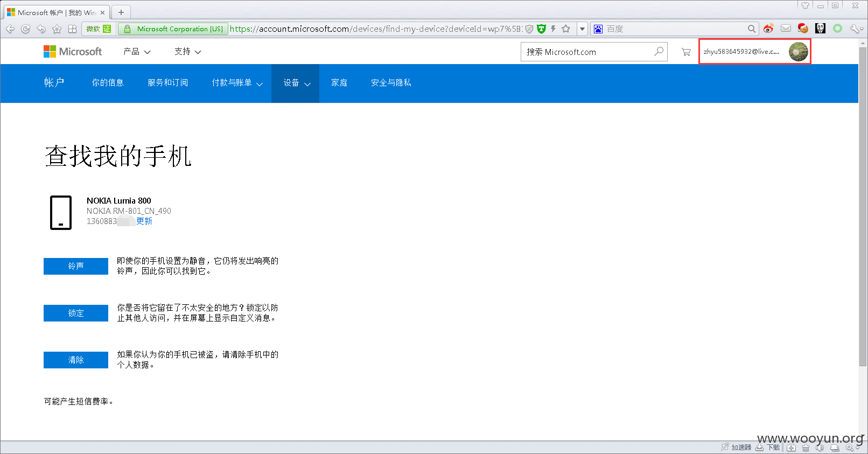Click the Baidu paw search engine icon
The image size is (868, 454).
[x=598, y=29]
